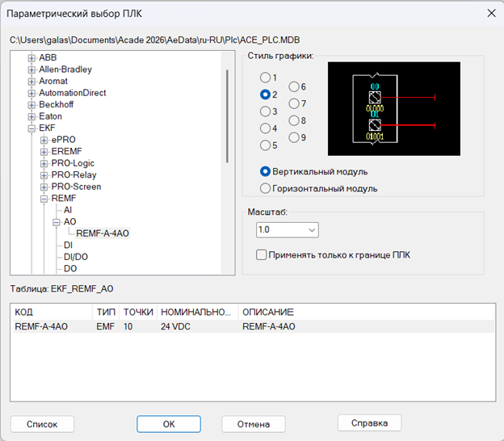Sort by ТИП column header
504x441 pixels.
tap(106, 312)
